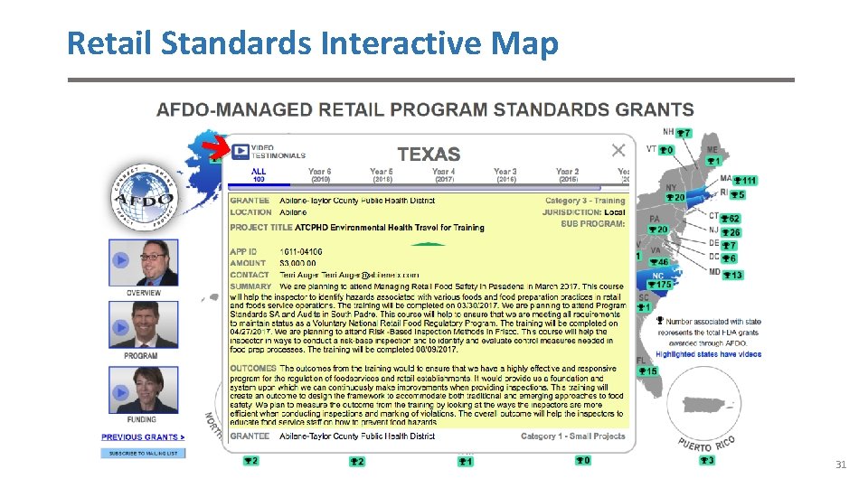The width and height of the screenshot is (868, 488).
Task: Click project title ATCPHD Environmental Health Travel
Action: pos(389,228)
